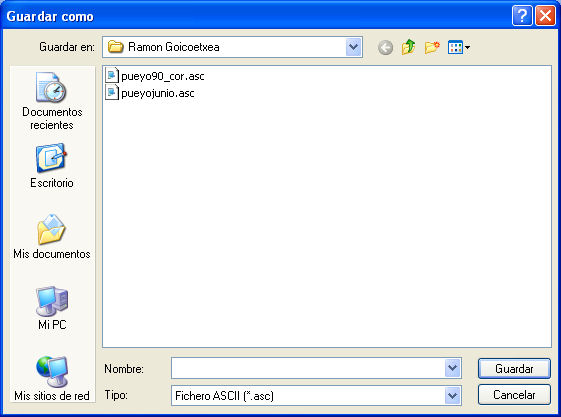The width and height of the screenshot is (561, 417).
Task: Focus the Nombre text field
Action: (308, 368)
